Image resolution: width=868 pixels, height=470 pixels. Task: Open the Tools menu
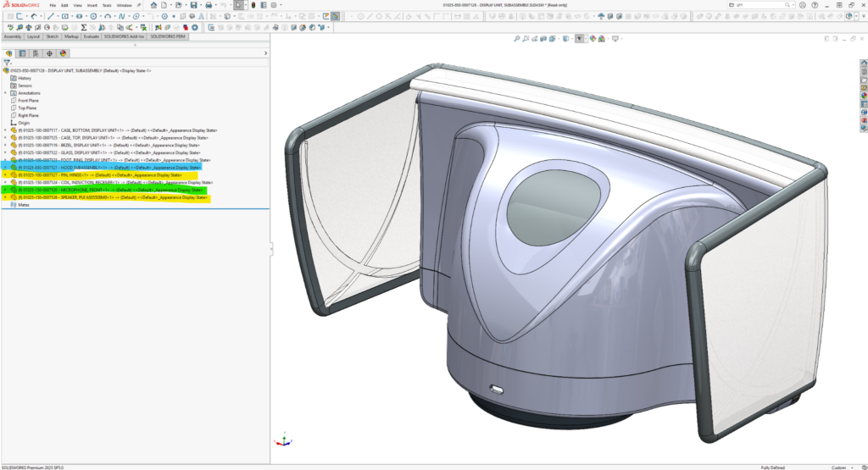[x=107, y=6]
